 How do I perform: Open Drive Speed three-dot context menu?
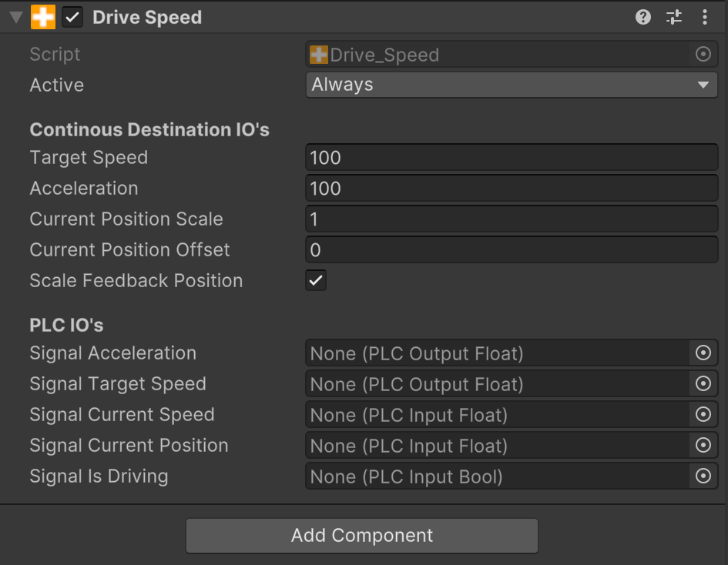pyautogui.click(x=705, y=18)
